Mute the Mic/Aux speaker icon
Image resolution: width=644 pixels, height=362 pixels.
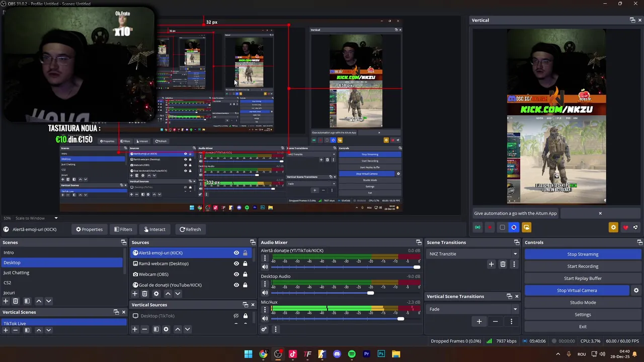coord(265,318)
